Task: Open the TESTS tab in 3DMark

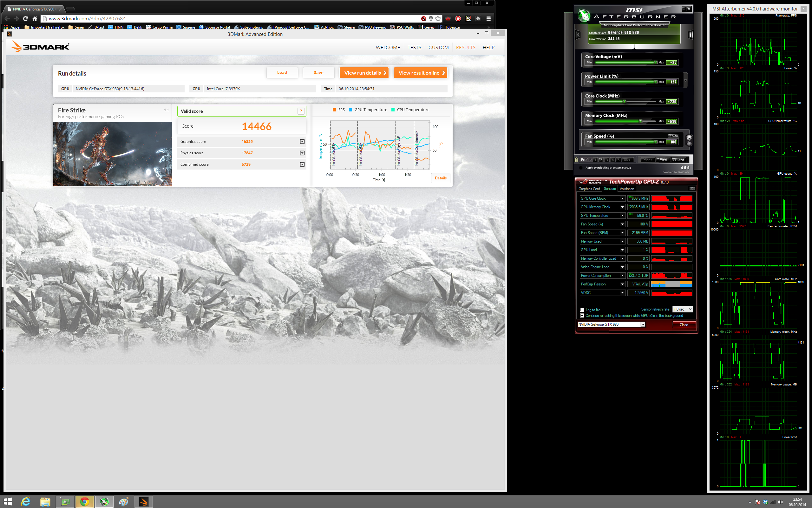Action: pos(414,47)
